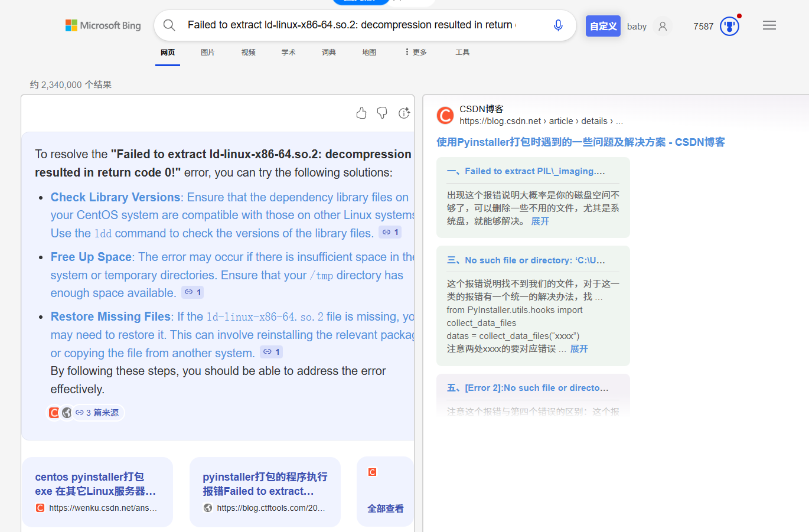Like the answer with thumbs up
Image resolution: width=809 pixels, height=532 pixels.
tap(361, 113)
